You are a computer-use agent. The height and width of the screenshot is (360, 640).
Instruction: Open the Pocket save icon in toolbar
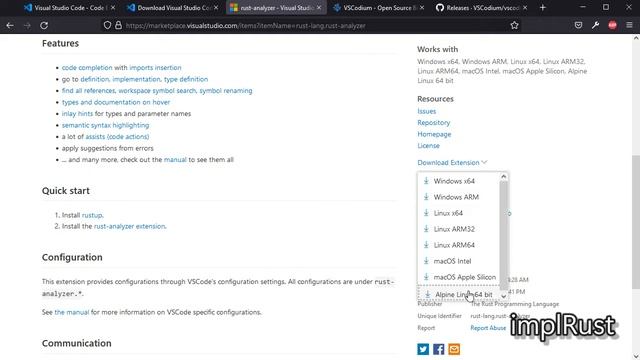(578, 25)
